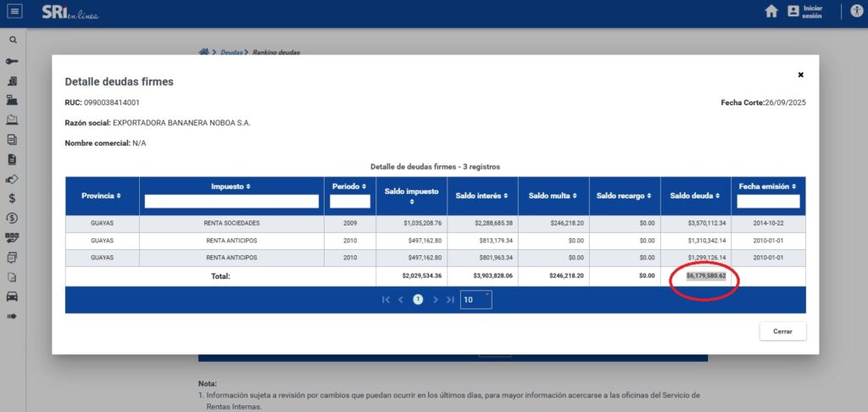
Task: Click the circled dollar sidebar icon
Action: 13,218
